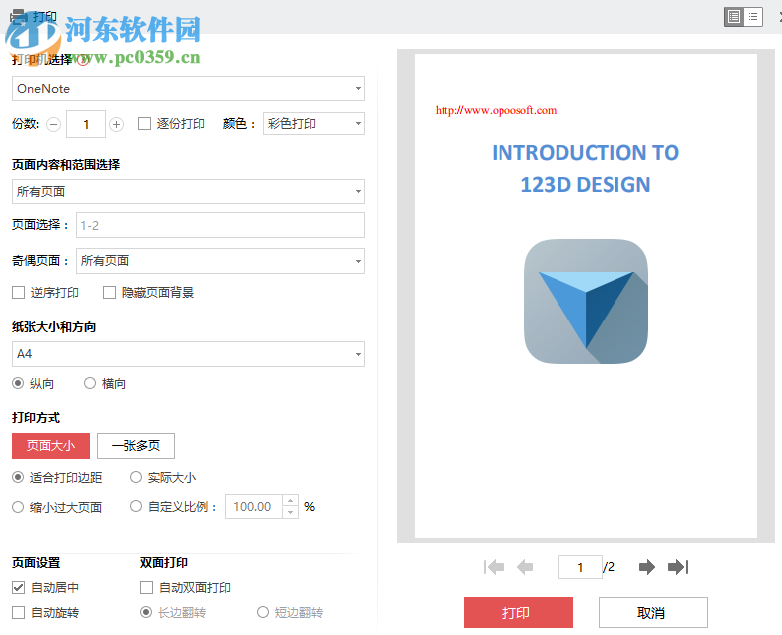Choose 适合打印边距 option
782x635 pixels.
pyautogui.click(x=18, y=477)
